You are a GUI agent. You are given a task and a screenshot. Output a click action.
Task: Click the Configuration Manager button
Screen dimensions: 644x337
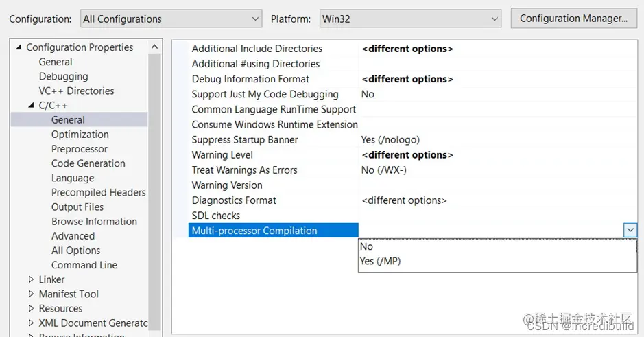coord(573,19)
